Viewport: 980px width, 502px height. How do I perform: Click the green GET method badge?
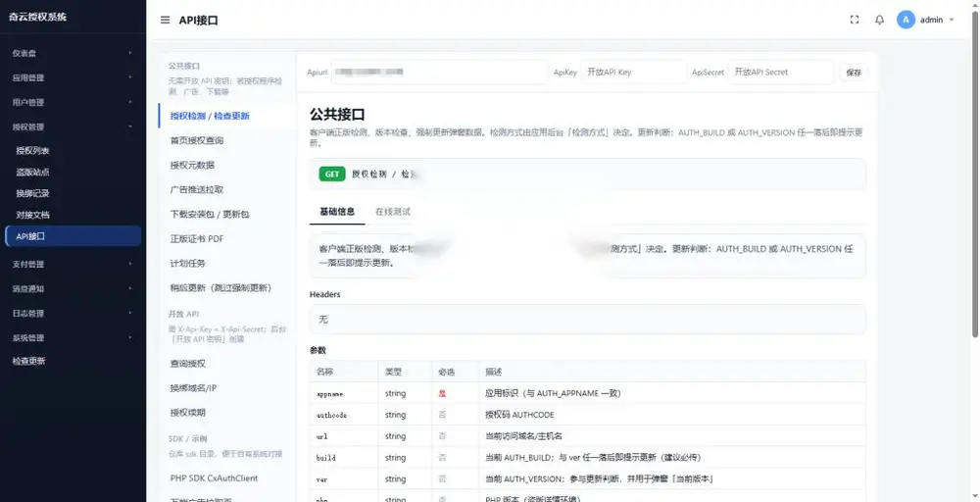pos(332,174)
